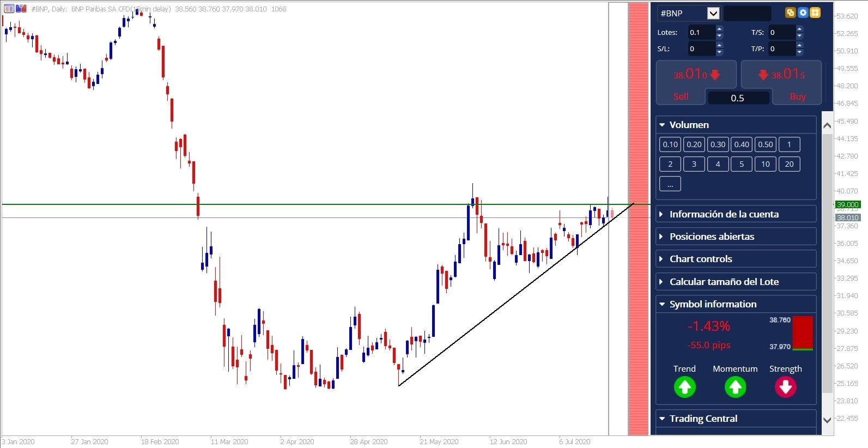Image resolution: width=868 pixels, height=448 pixels.
Task: Click the 11 Mar 2020 date label
Action: pos(229,441)
